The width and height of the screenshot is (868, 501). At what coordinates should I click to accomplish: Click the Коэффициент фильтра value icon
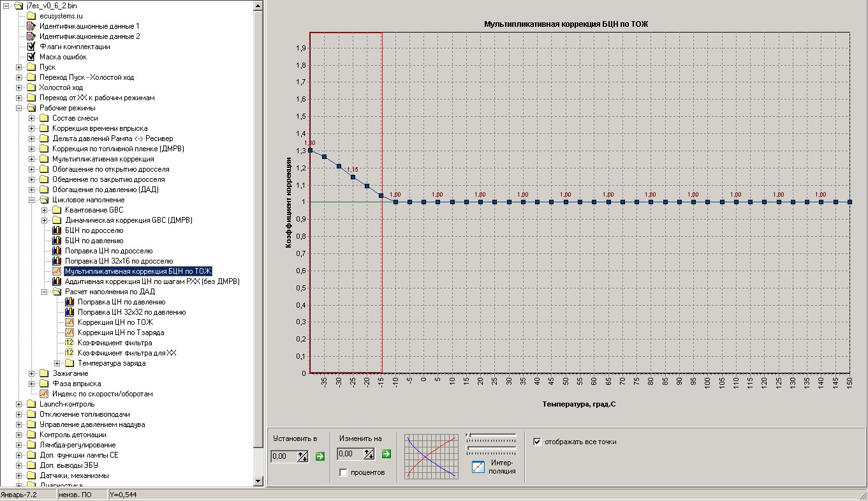click(x=70, y=343)
